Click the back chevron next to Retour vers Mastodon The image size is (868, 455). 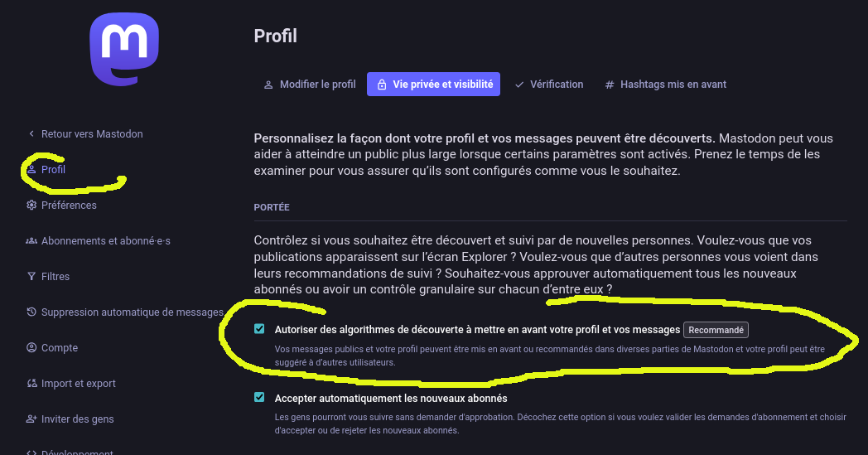31,133
